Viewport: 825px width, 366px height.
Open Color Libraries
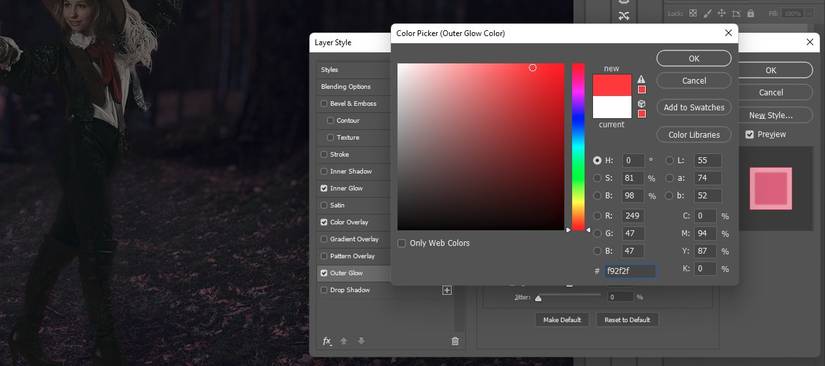[x=694, y=135]
